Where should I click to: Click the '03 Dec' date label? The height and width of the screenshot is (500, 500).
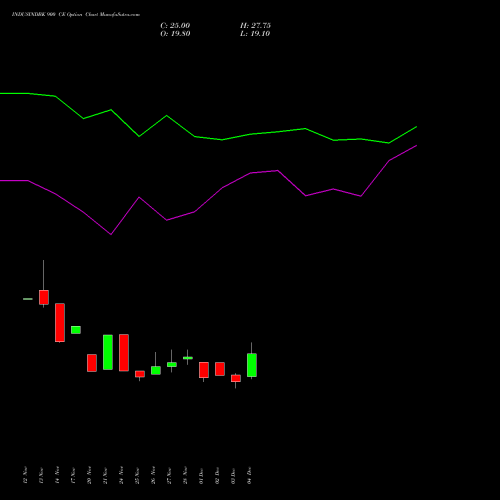coord(233,475)
